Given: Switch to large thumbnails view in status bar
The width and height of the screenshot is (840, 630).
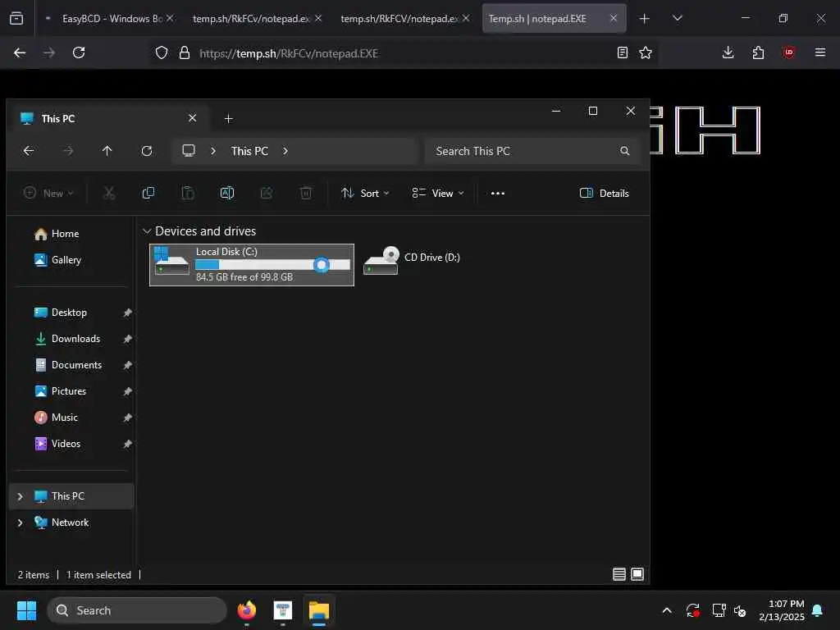Looking at the screenshot, I should click(637, 574).
